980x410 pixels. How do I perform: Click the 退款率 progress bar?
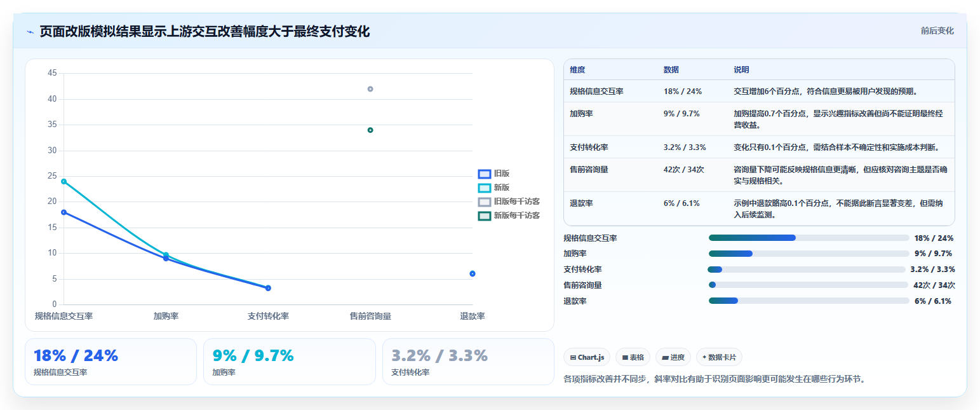809,301
